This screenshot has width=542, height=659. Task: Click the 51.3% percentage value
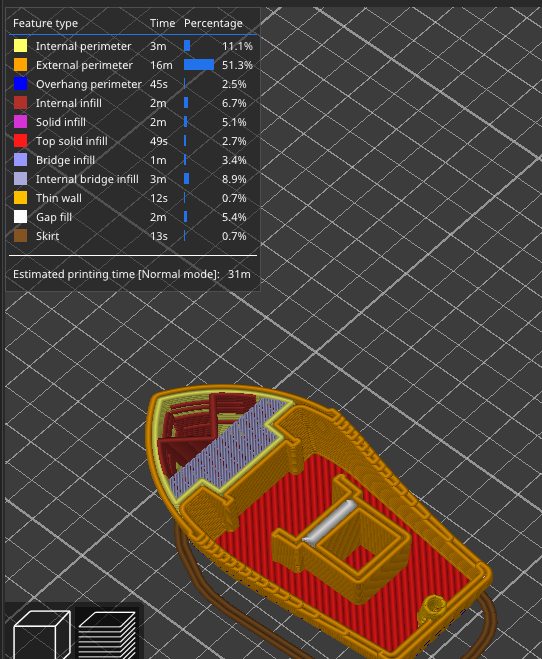tap(237, 65)
